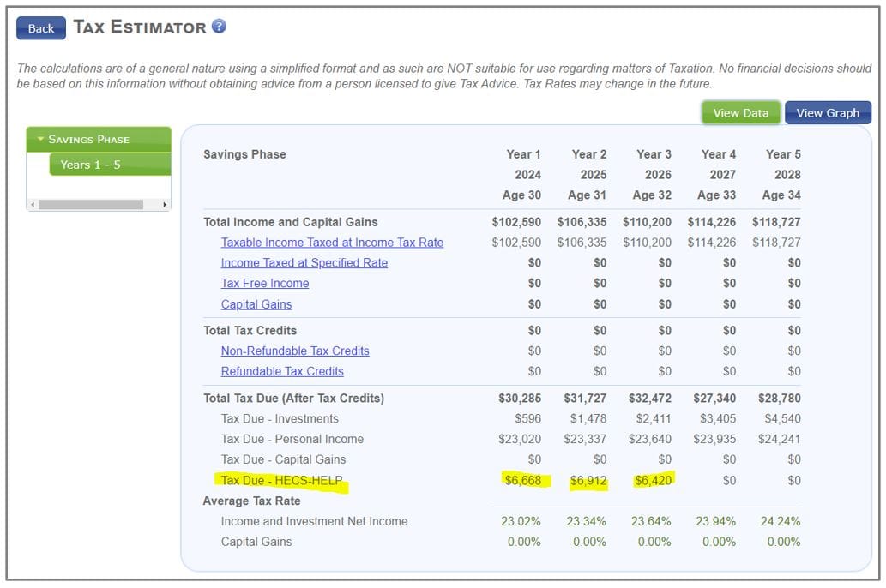
Task: Collapse the Savings Phase triangle arrow
Action: (40, 139)
